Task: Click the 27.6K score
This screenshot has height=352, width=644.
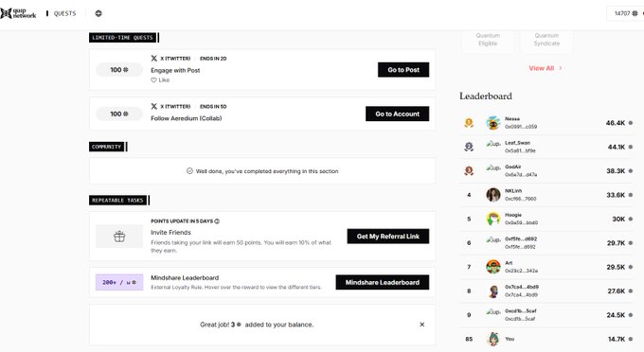Action: [x=617, y=290]
